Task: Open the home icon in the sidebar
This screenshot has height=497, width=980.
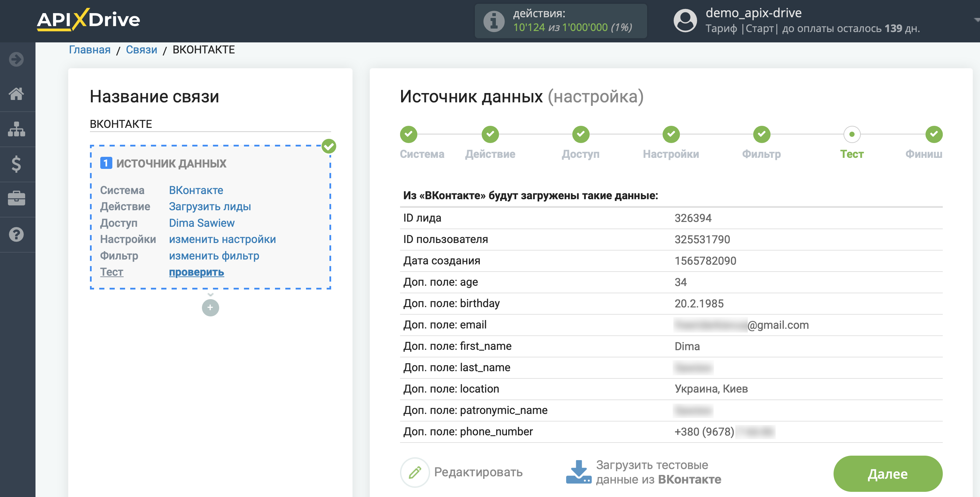Action: click(16, 94)
